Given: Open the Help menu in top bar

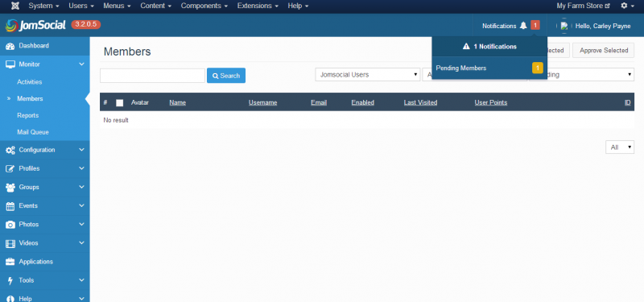Looking at the screenshot, I should [x=298, y=6].
